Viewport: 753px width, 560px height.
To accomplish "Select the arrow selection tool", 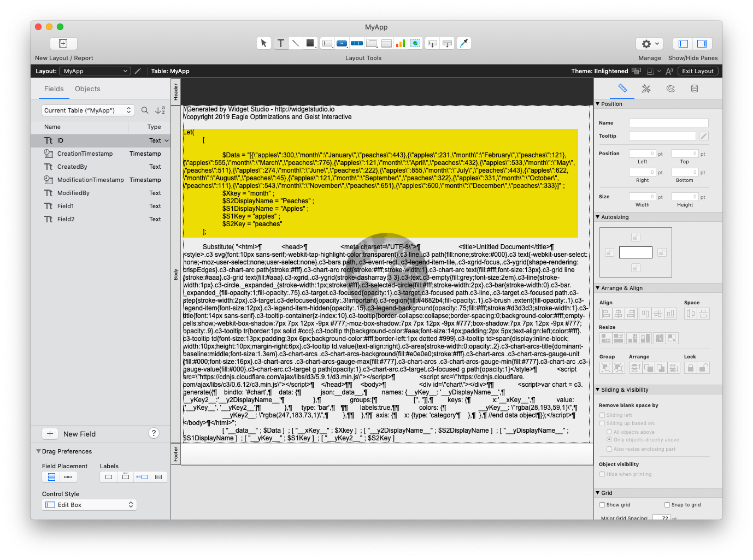I will [264, 43].
